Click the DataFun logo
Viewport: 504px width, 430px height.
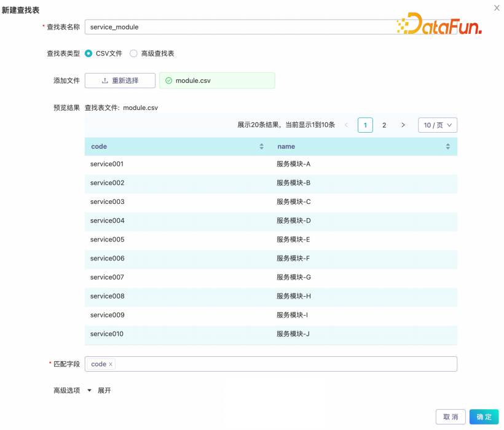coord(439,25)
